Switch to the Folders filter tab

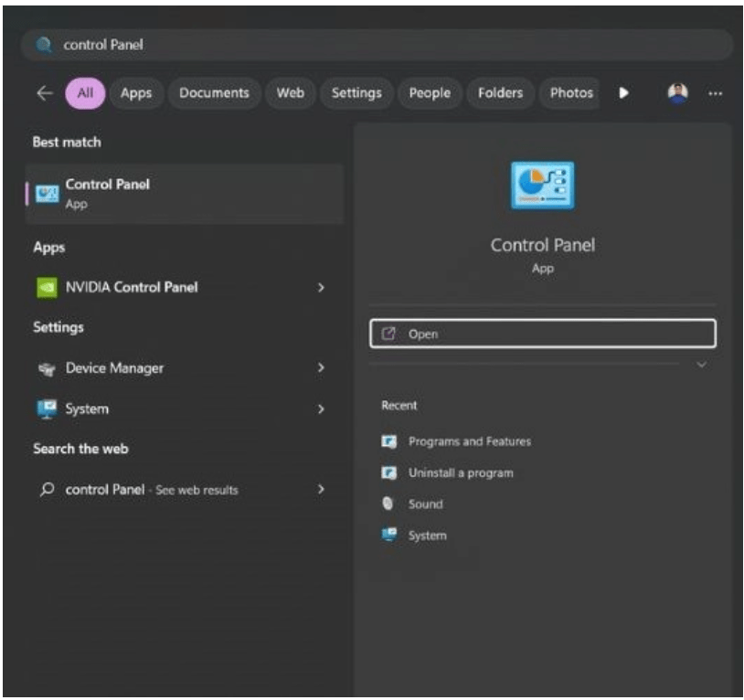[x=501, y=93]
